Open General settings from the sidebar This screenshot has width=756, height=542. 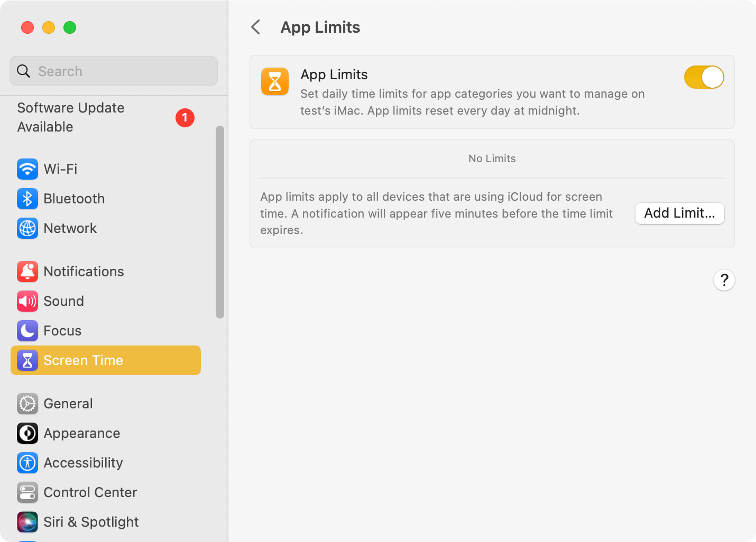(68, 404)
